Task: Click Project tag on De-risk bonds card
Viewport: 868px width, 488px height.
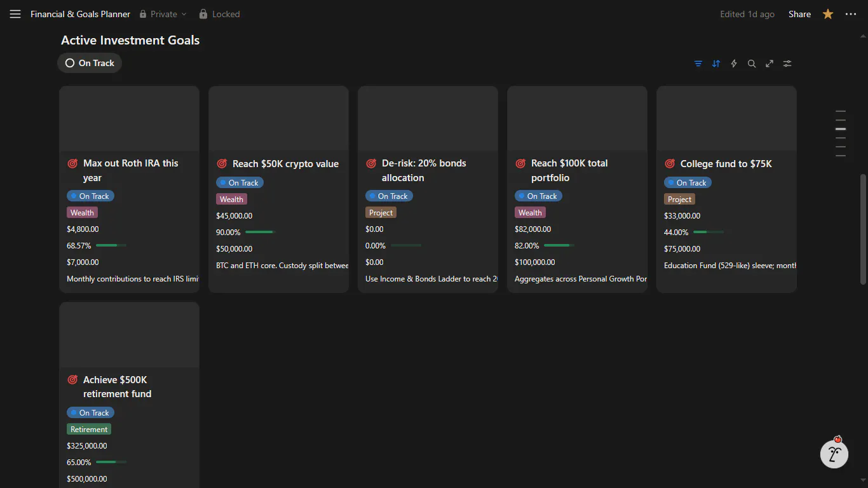Action: [x=381, y=213]
